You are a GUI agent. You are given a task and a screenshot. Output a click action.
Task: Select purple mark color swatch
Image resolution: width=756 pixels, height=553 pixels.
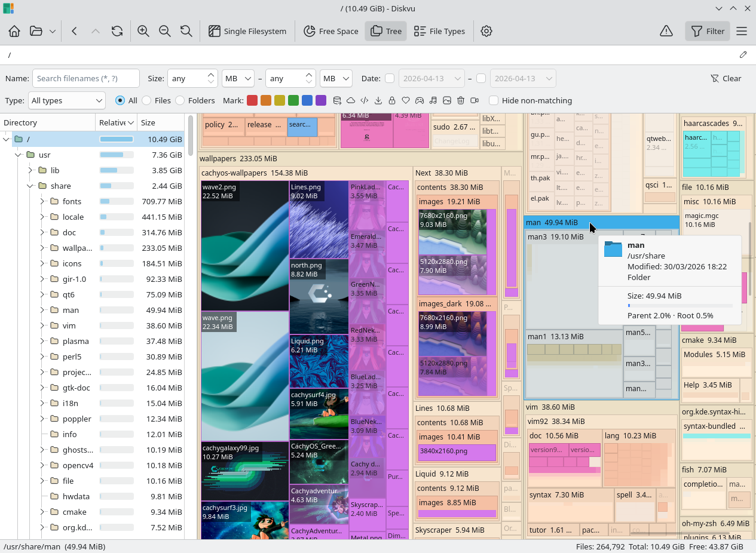[x=321, y=100]
